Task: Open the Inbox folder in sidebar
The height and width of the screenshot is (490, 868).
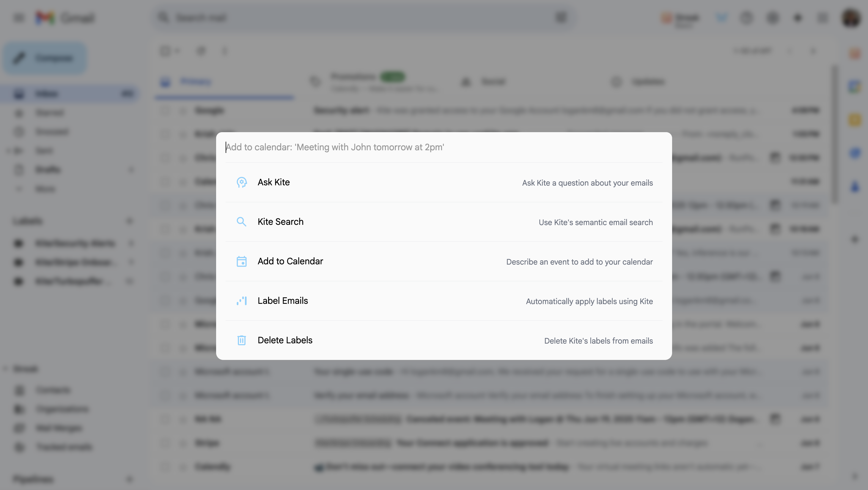Action: click(x=69, y=94)
